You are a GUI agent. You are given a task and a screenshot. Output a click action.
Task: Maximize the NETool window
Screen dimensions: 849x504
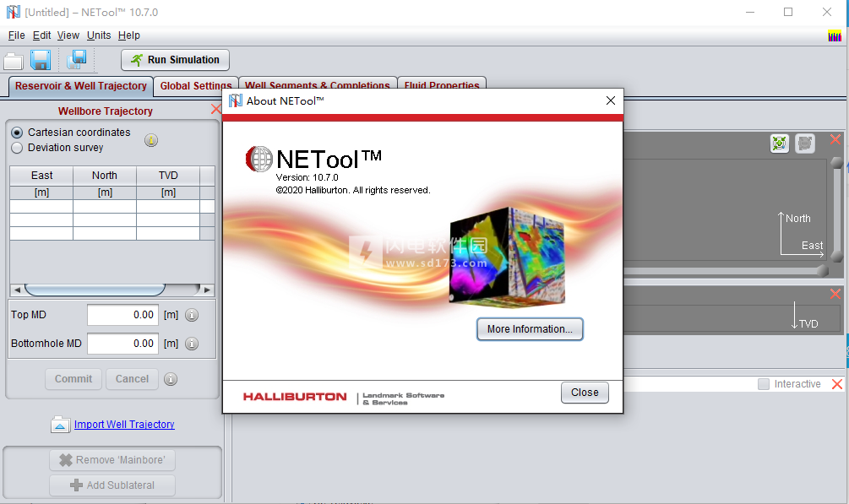click(788, 12)
